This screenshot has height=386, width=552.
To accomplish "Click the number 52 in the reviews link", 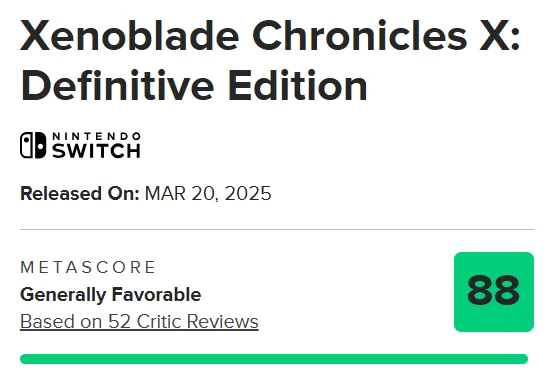I will pyautogui.click(x=119, y=321).
